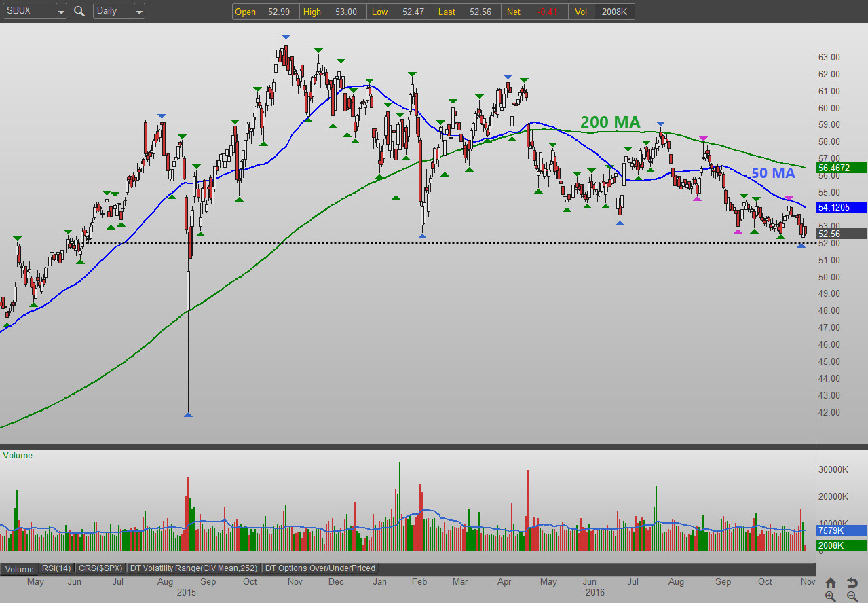Expand the Daily timeframe dropdown
Viewport: 868px width, 603px height.
[x=139, y=12]
